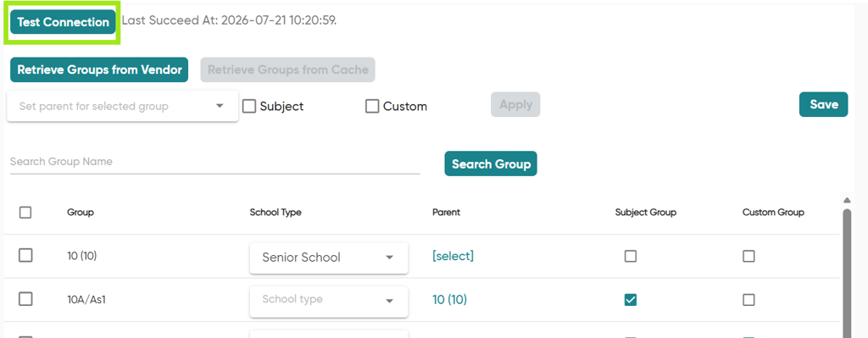Viewport: 868px width, 338px height.
Task: Click the Parent column header
Action: click(446, 213)
